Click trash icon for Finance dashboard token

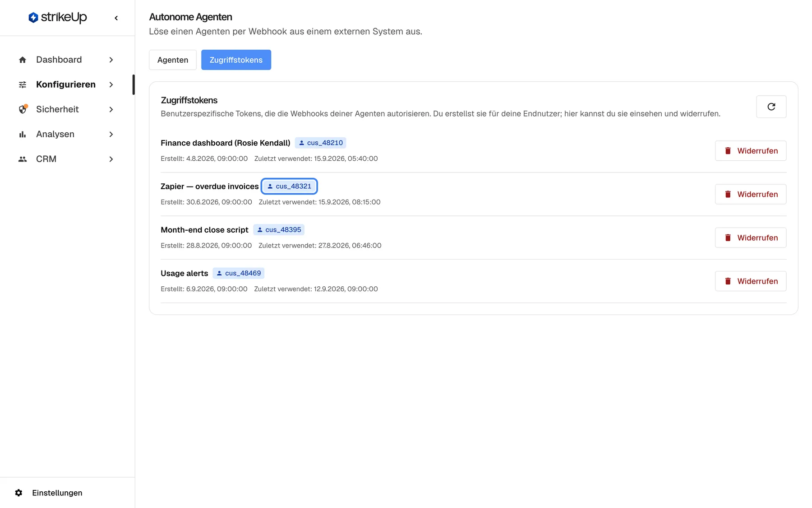(728, 151)
